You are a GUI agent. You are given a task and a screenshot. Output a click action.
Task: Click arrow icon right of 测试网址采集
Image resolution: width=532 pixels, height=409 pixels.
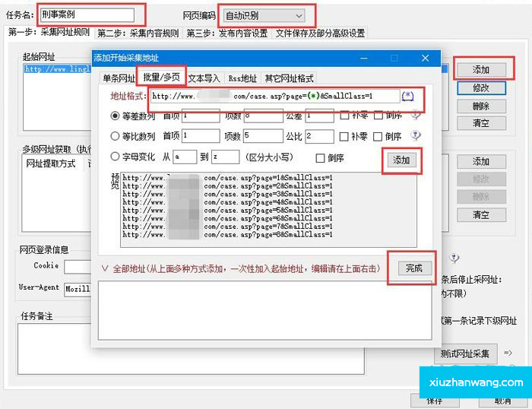click(x=508, y=354)
